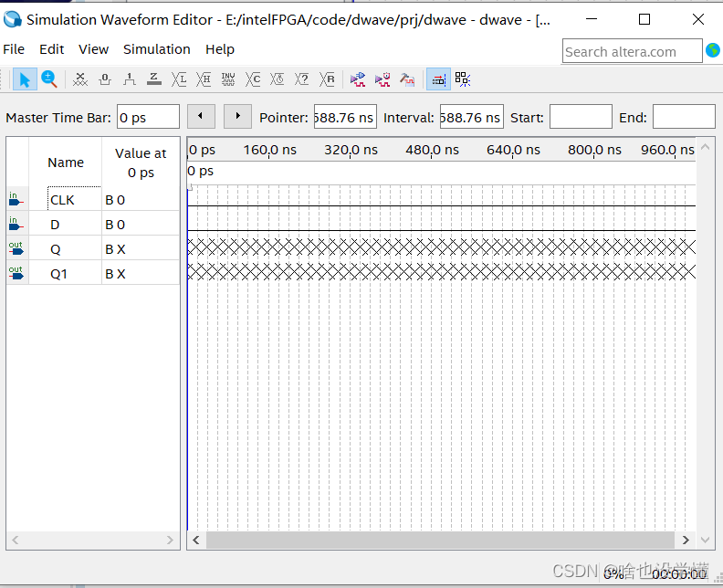Apply Weak Low (L) value

pos(179,79)
